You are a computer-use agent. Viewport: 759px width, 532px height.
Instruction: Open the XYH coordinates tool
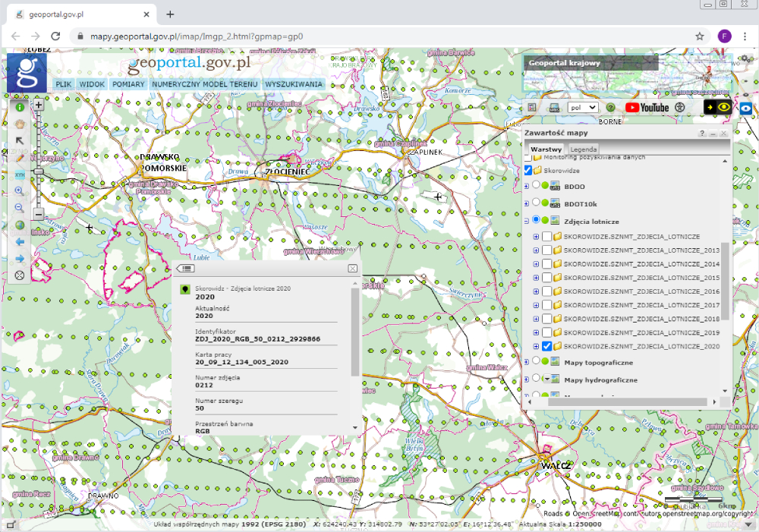20,175
